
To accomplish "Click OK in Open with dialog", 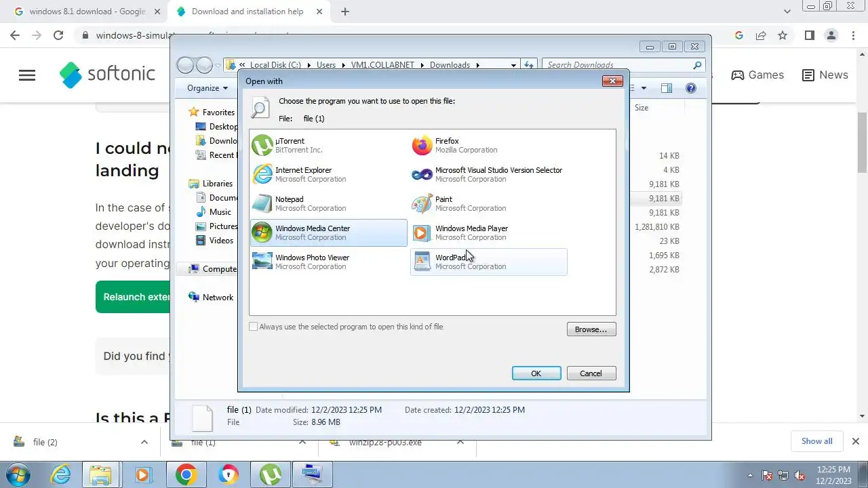I will (x=536, y=373).
